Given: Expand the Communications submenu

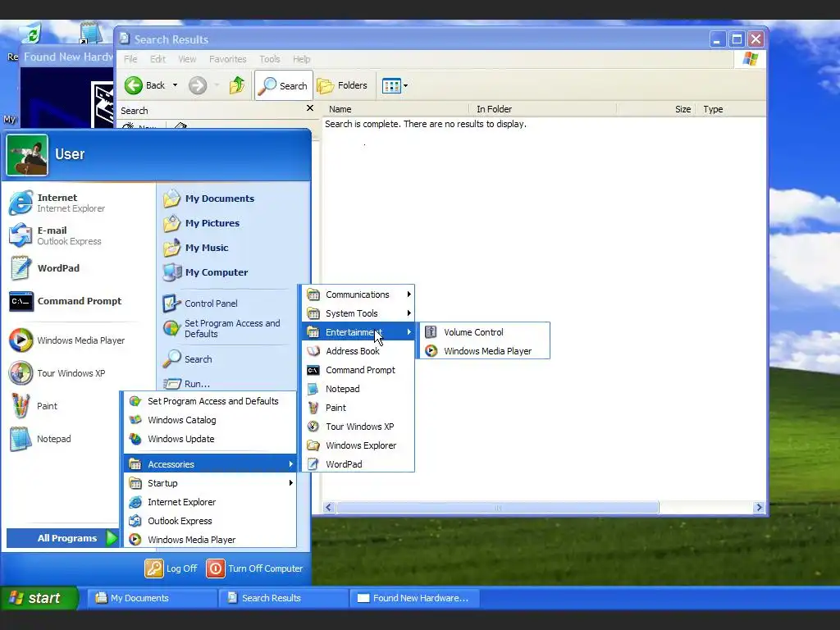Looking at the screenshot, I should [x=358, y=294].
